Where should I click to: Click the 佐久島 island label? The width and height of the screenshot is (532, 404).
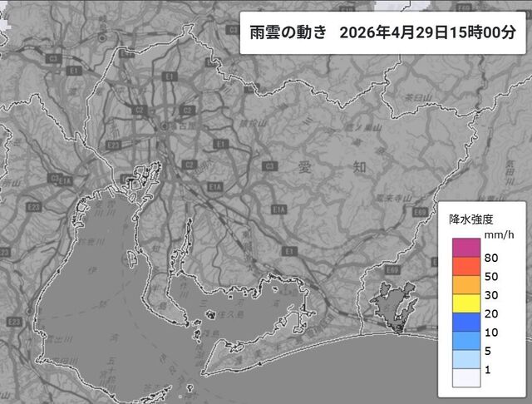click(231, 314)
